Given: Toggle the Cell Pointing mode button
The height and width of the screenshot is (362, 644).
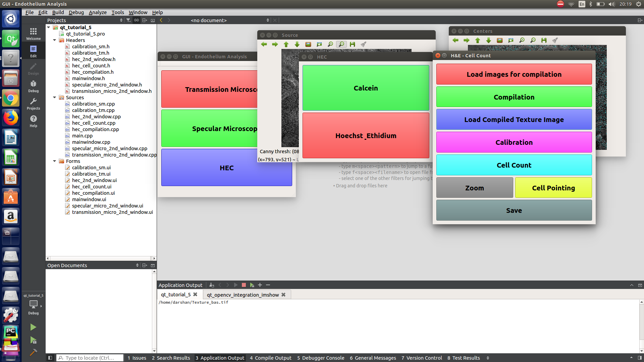Looking at the screenshot, I should (x=553, y=187).
